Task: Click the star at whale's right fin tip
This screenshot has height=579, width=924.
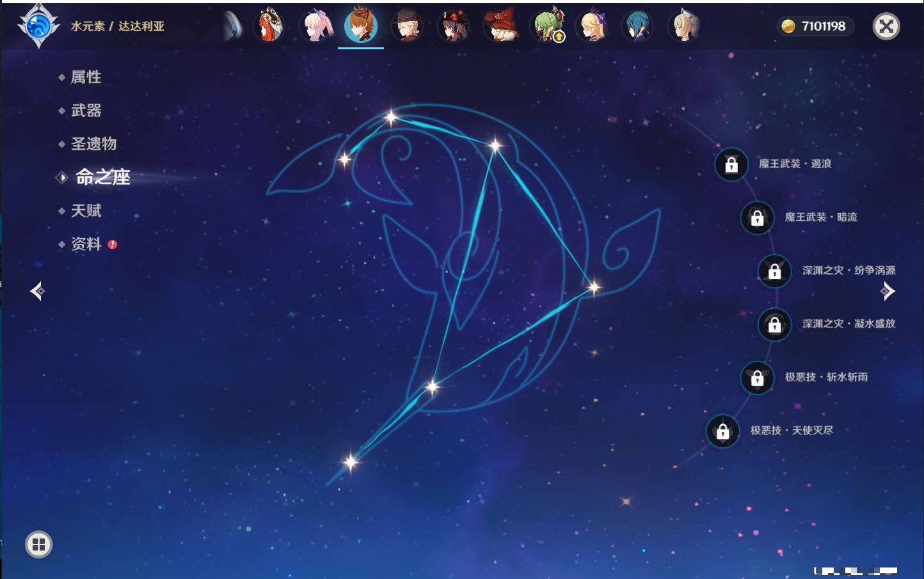Action: 594,287
